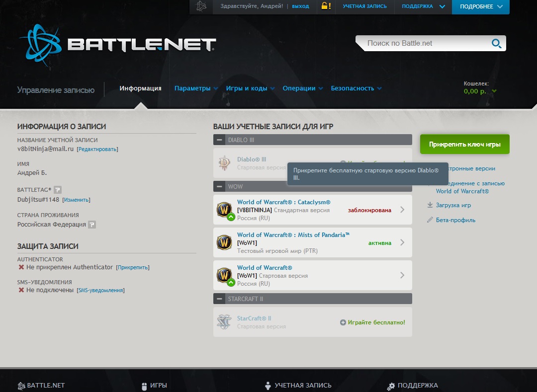The image size is (537, 392).
Task: Click the StarCraft II title link
Action: 254,318
